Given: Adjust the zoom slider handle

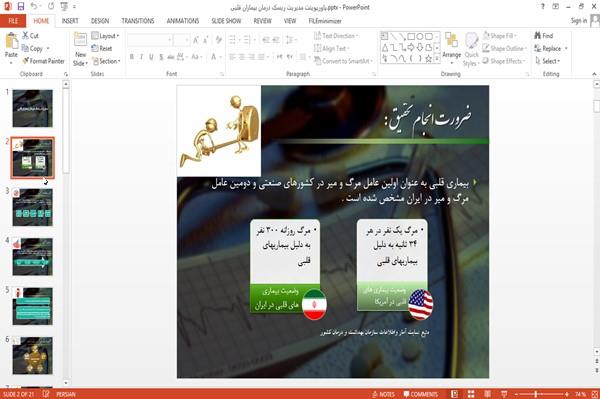Looking at the screenshot, I should [536, 394].
